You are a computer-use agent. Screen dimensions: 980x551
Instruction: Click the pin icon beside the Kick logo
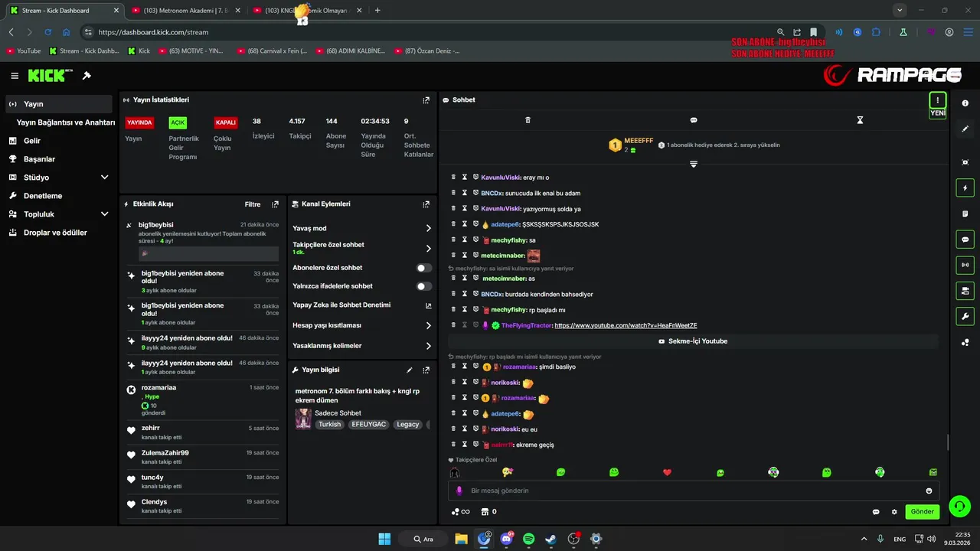click(x=87, y=76)
